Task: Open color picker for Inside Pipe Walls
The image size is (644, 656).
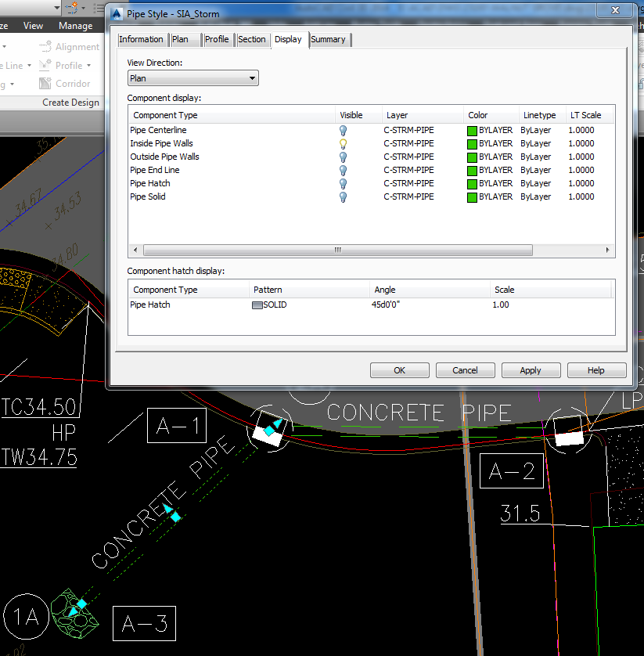Action: click(472, 144)
